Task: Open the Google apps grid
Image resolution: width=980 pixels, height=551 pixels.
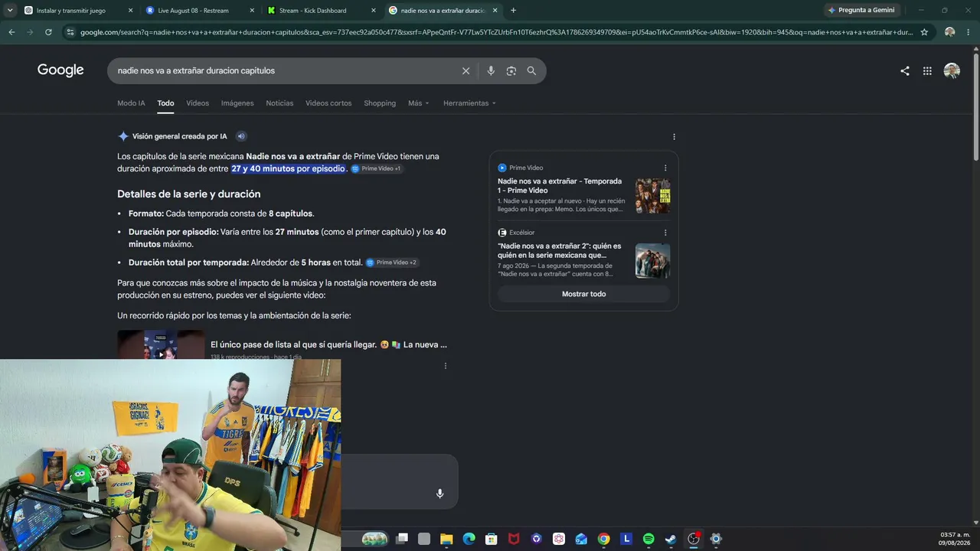Action: (927, 71)
